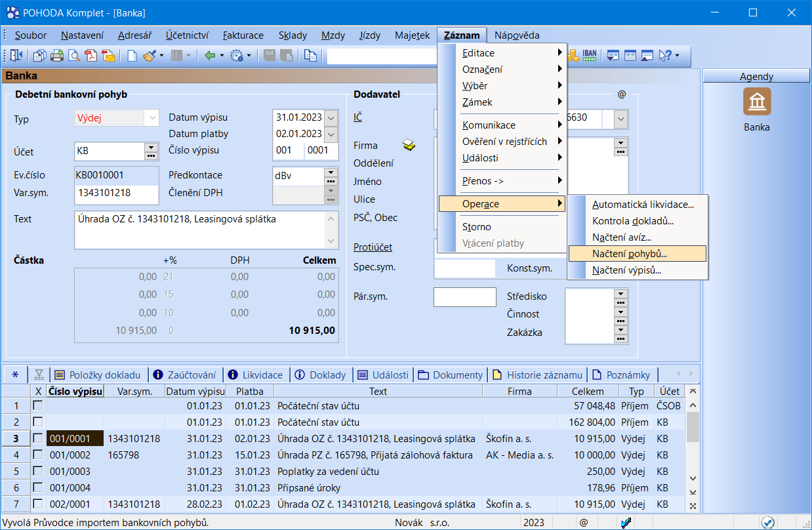Click the send PDF by email icon
Viewport: 812px width, 530px height.
point(108,56)
